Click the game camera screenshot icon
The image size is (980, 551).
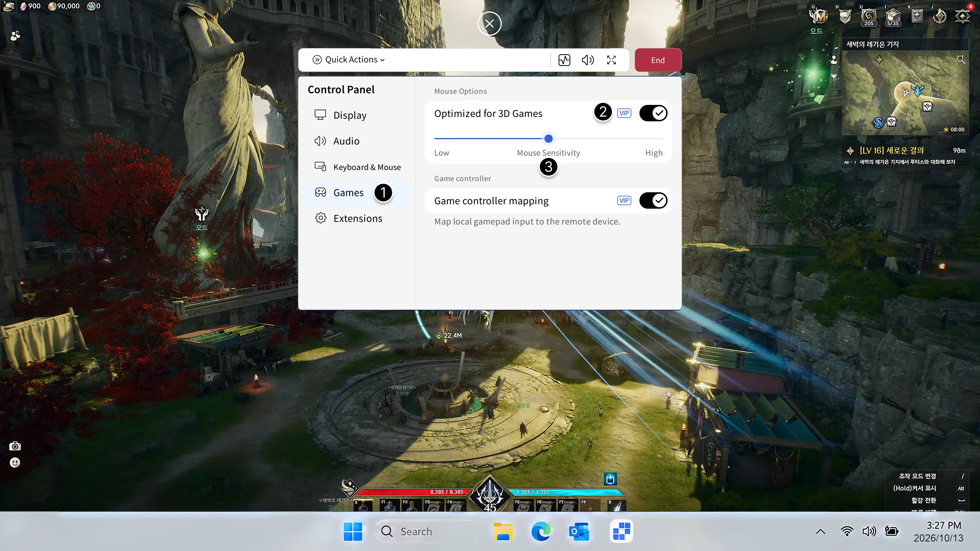point(15,446)
